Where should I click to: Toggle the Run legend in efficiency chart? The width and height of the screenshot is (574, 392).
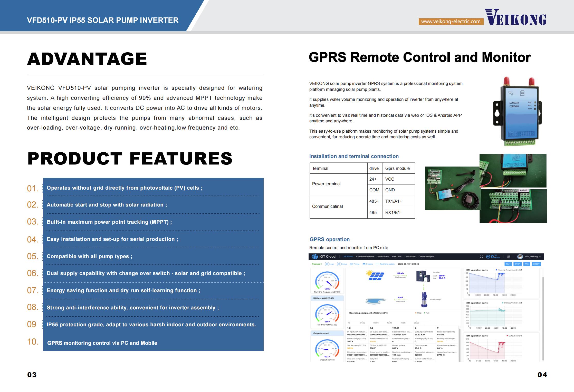pyautogui.click(x=427, y=313)
